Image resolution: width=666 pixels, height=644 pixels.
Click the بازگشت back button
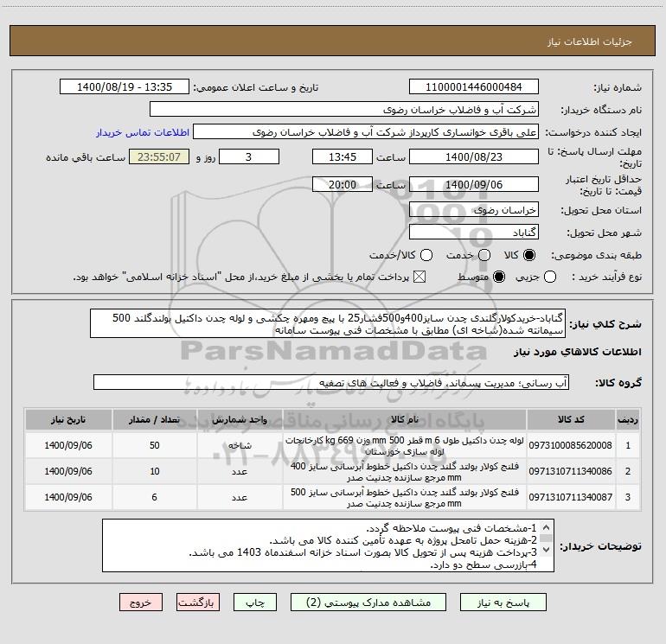198,602
